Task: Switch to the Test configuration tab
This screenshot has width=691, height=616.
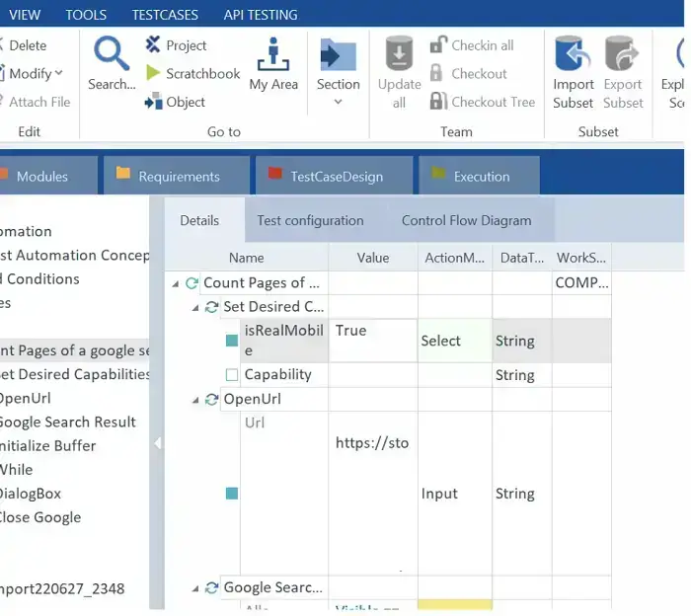Action: coord(310,220)
